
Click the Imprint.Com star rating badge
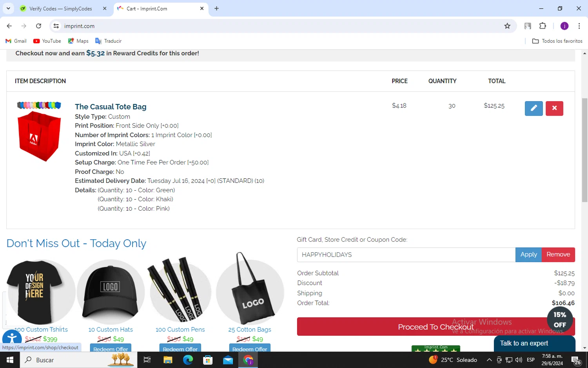(436, 348)
